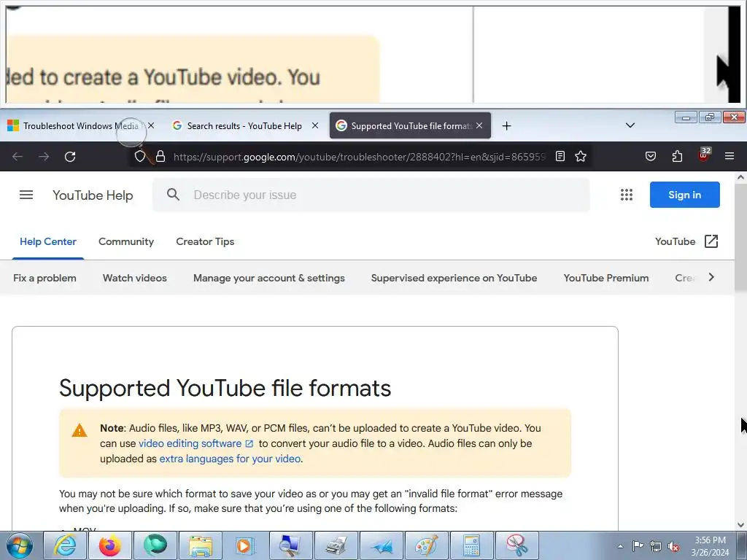
Task: Toggle reader view icon
Action: click(x=560, y=156)
